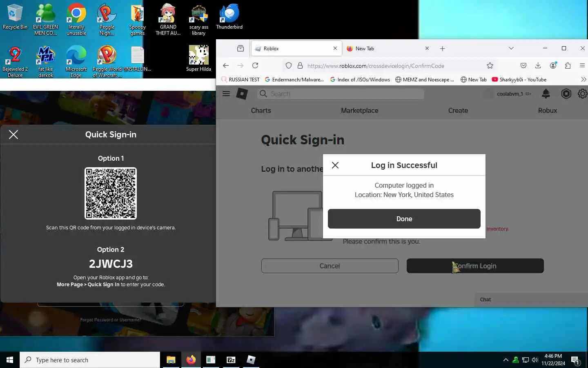Viewport: 588px width, 368px height.
Task: Go to the Create section
Action: [458, 110]
